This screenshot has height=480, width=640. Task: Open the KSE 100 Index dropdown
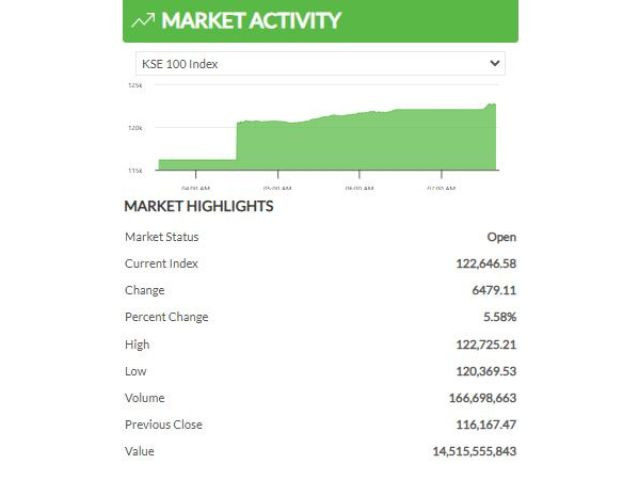pos(320,64)
